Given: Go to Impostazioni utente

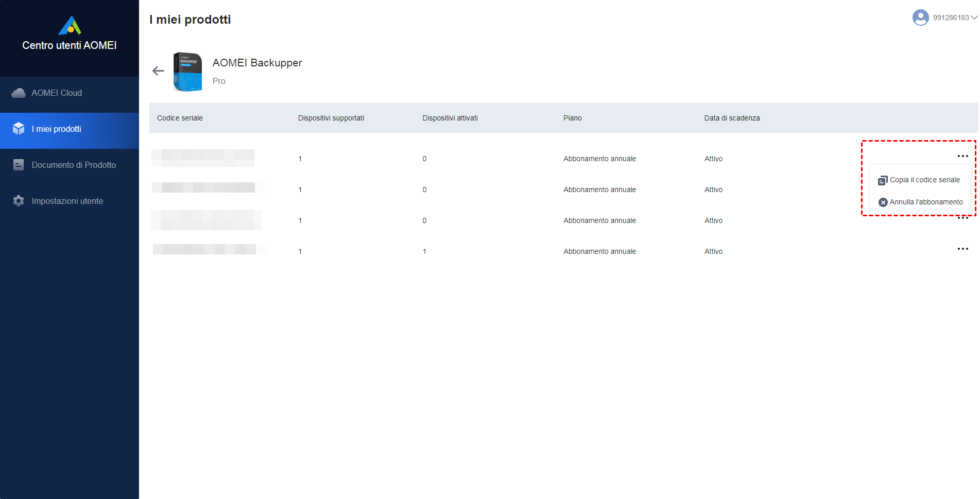Looking at the screenshot, I should point(70,201).
